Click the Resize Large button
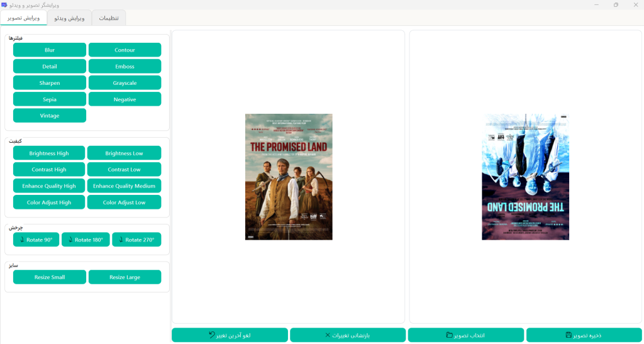 (125, 277)
